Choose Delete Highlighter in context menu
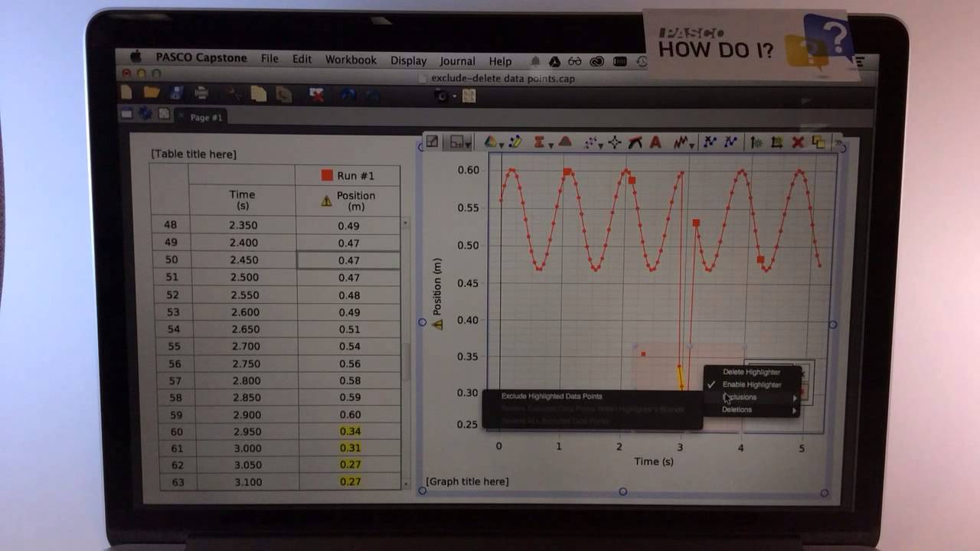The height and width of the screenshot is (551, 980). click(753, 372)
